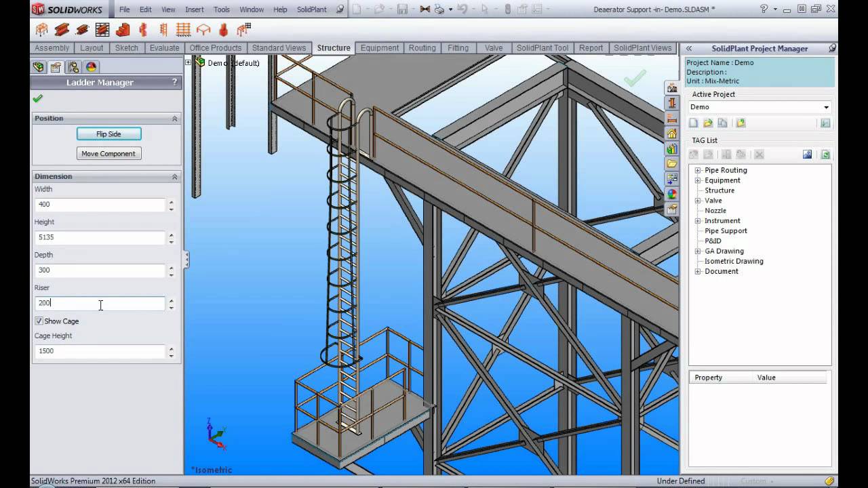This screenshot has height=488, width=868.
Task: Open the PropertyManager tab icon
Action: [x=56, y=67]
